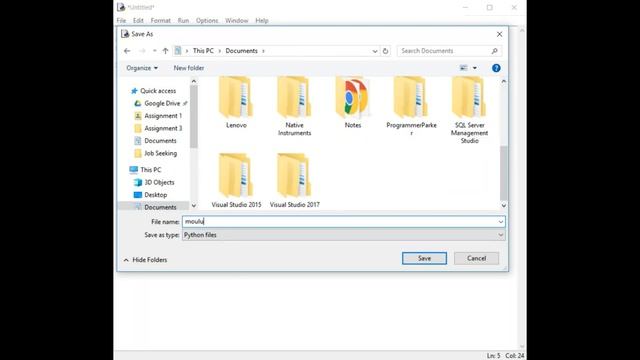Click the address bar location icon
The image size is (640, 360).
[x=178, y=51]
